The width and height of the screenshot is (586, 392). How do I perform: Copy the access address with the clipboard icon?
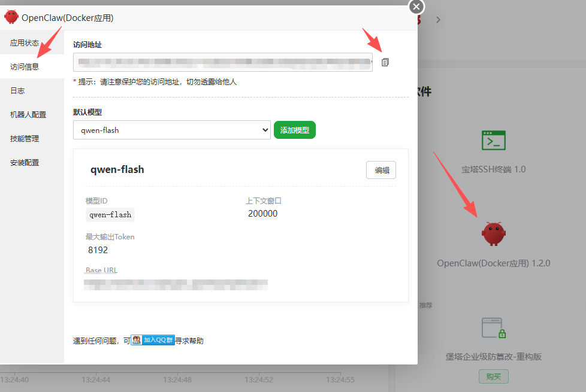(385, 62)
